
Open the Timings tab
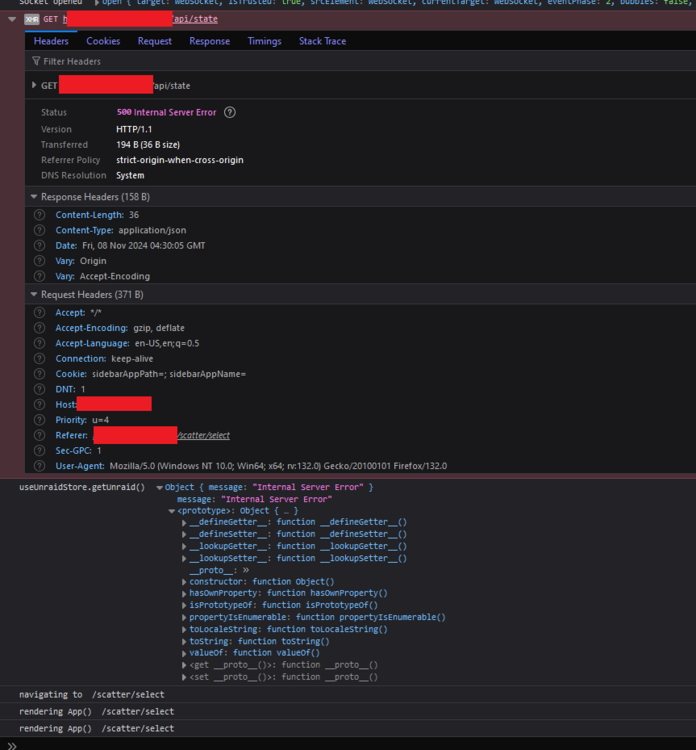coord(265,41)
